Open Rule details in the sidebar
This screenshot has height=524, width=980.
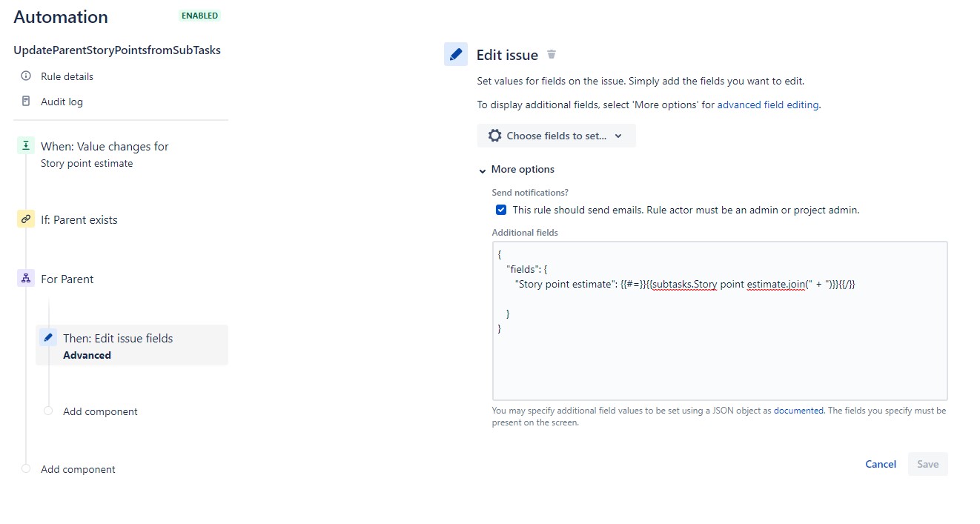(x=67, y=76)
